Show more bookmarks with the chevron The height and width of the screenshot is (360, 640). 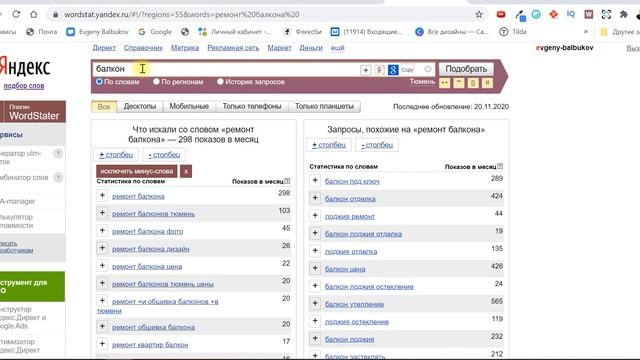click(586, 31)
